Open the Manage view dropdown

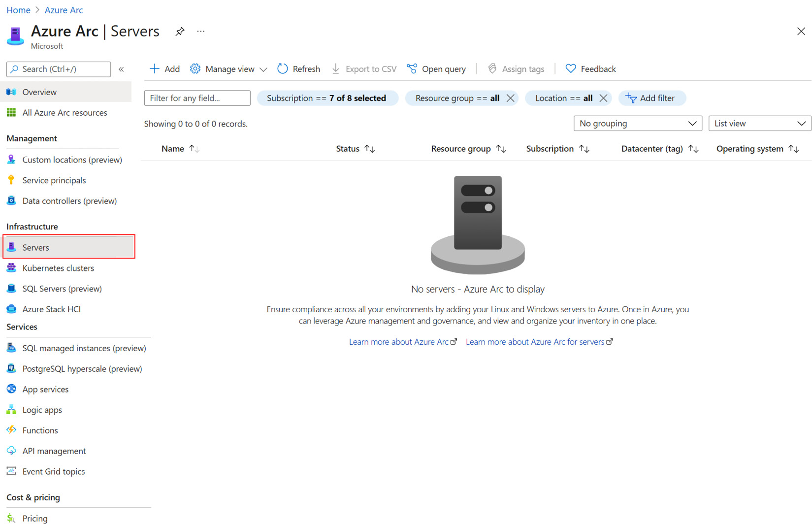point(228,69)
